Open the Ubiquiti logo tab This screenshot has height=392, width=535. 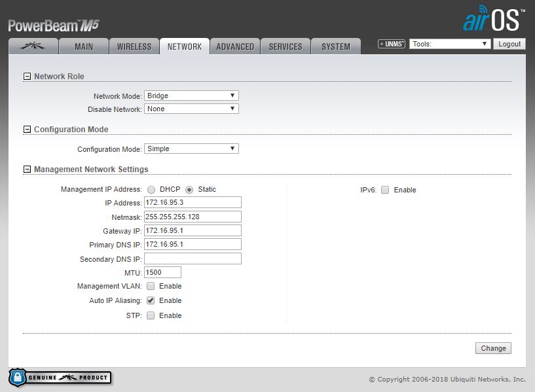pos(33,46)
